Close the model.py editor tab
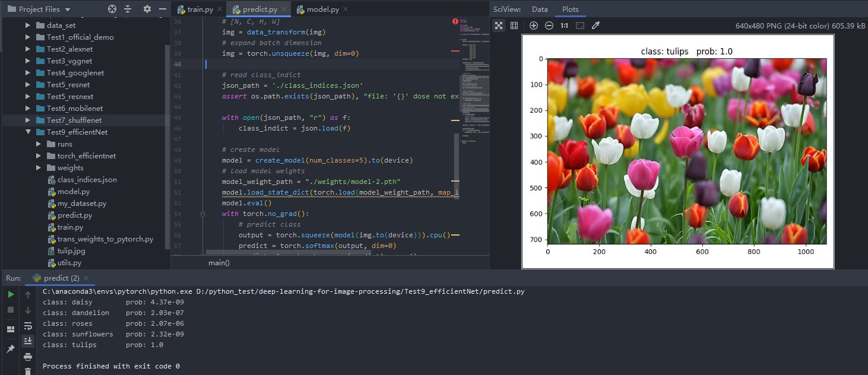This screenshot has width=868, height=375. pos(346,9)
